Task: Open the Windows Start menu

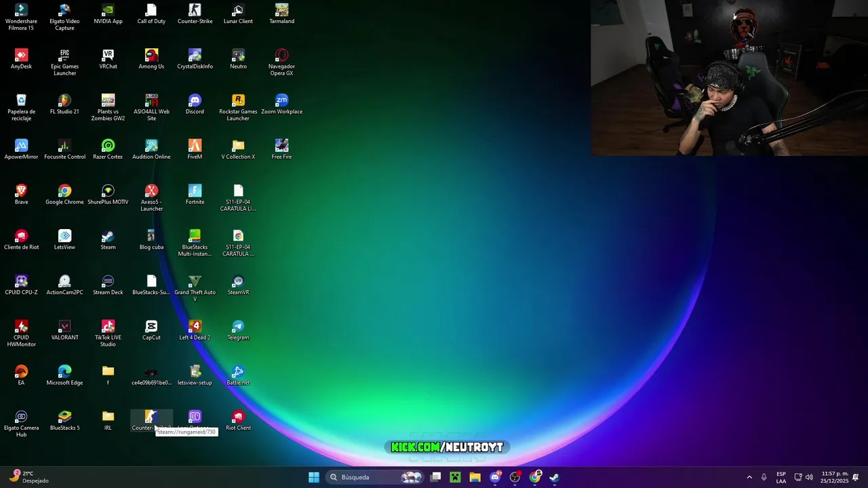Action: tap(314, 477)
